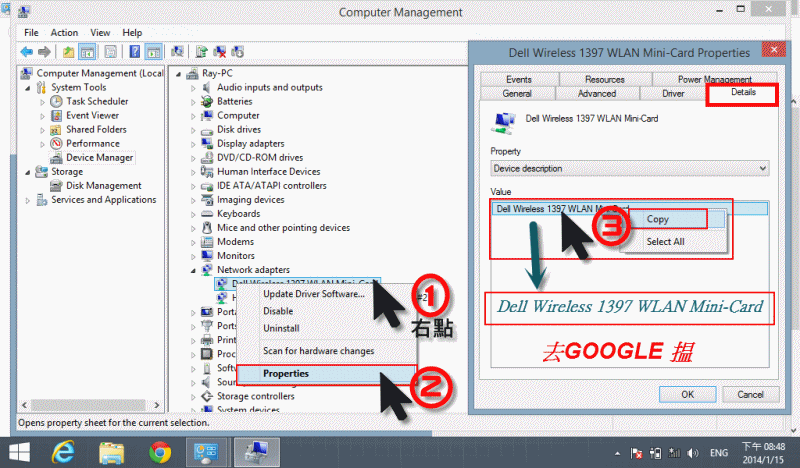This screenshot has height=468, width=800.
Task: Click the ENG language indicator
Action: click(719, 453)
